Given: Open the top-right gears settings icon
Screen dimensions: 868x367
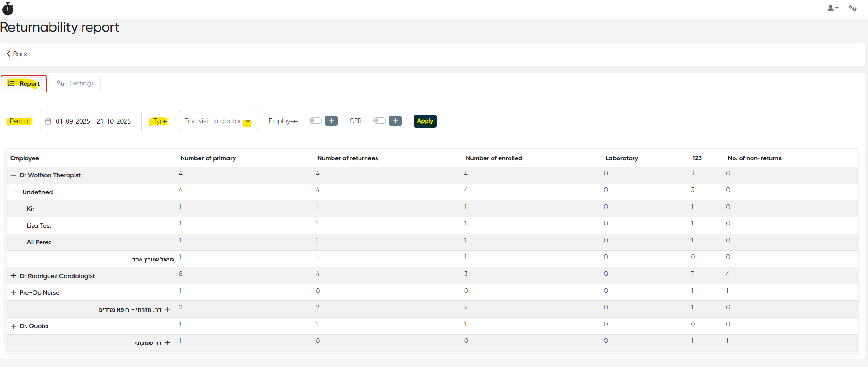Looking at the screenshot, I should [852, 8].
